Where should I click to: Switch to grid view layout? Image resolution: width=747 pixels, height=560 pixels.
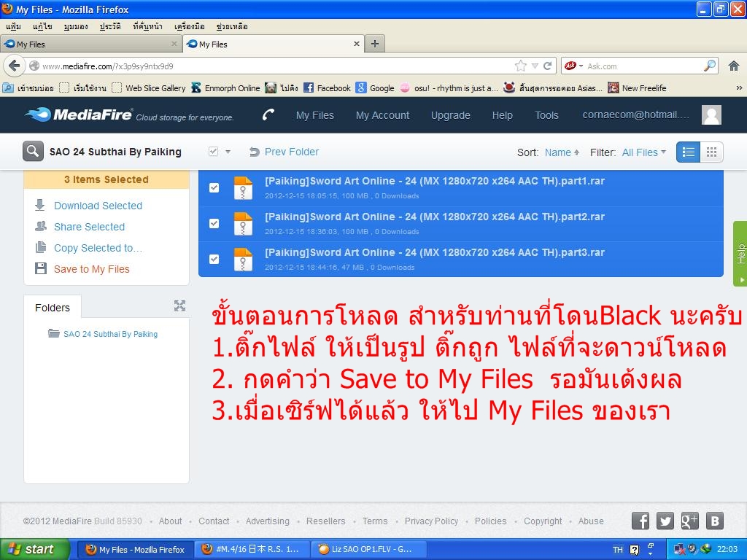click(711, 152)
